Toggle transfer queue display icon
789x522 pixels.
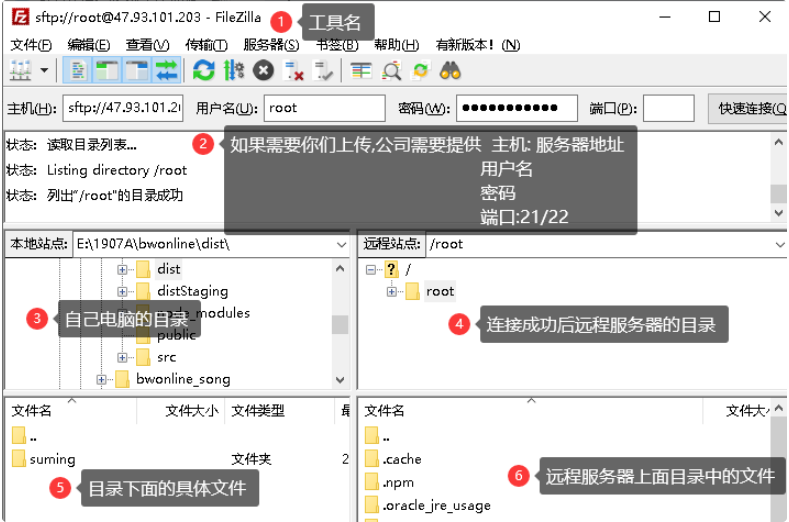point(167,71)
